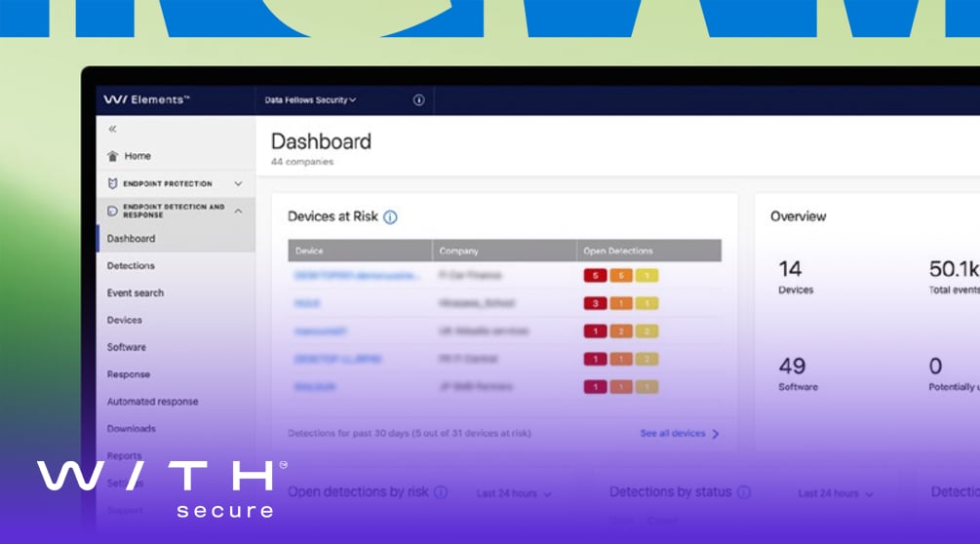
Task: Click the See all devices link
Action: [x=679, y=433]
